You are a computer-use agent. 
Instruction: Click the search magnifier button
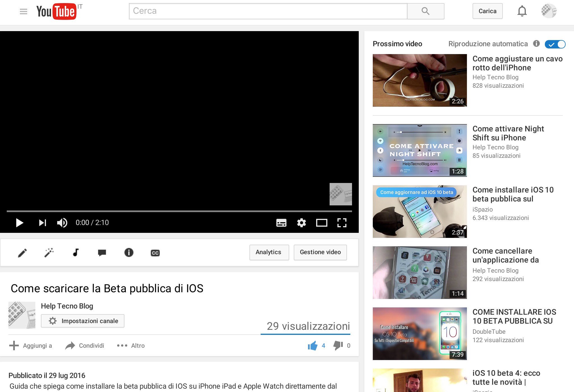425,11
